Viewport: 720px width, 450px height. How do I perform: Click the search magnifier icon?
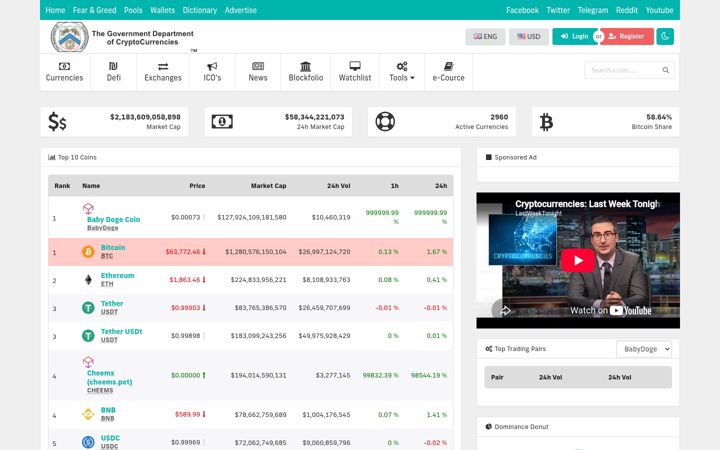click(x=665, y=70)
